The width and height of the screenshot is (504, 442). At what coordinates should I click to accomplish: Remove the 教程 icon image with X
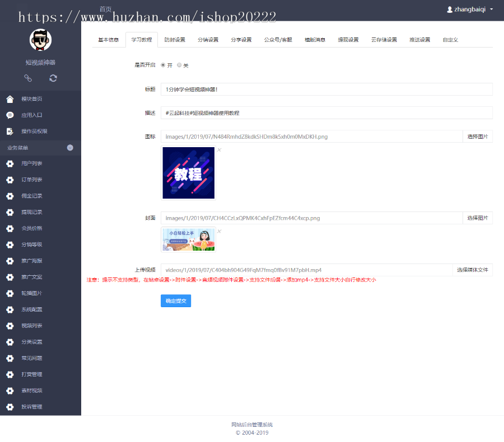tap(219, 150)
